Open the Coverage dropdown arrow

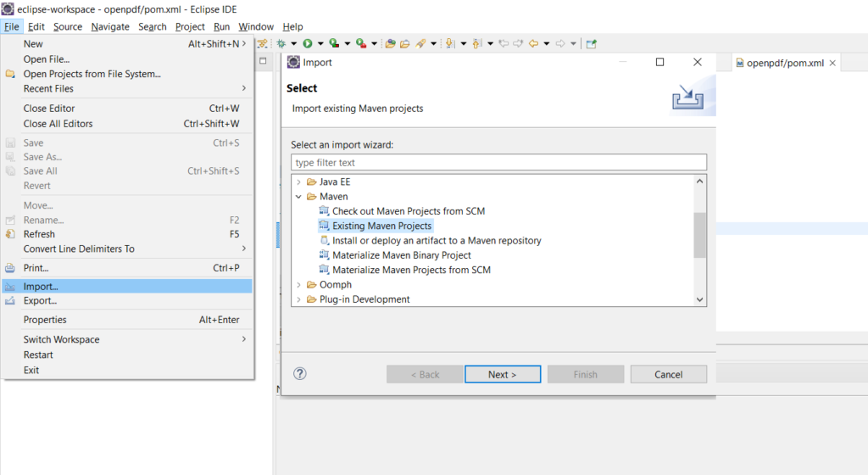tap(347, 44)
